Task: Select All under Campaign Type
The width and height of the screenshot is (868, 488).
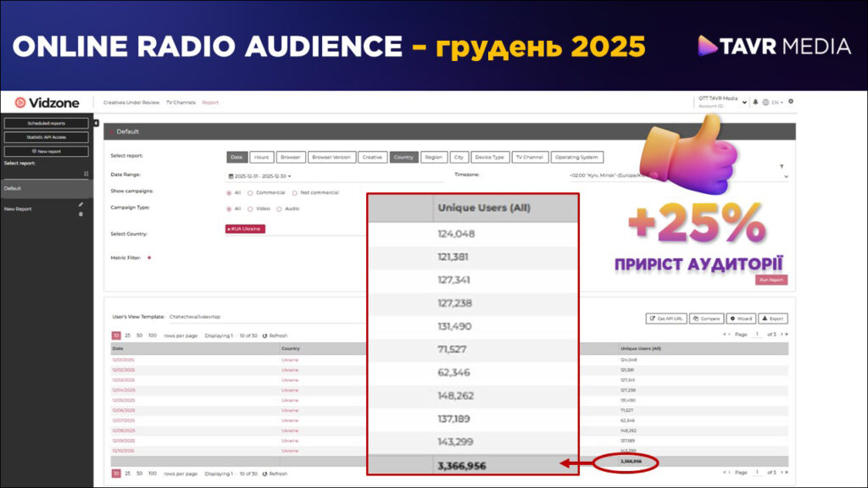Action: coord(228,208)
